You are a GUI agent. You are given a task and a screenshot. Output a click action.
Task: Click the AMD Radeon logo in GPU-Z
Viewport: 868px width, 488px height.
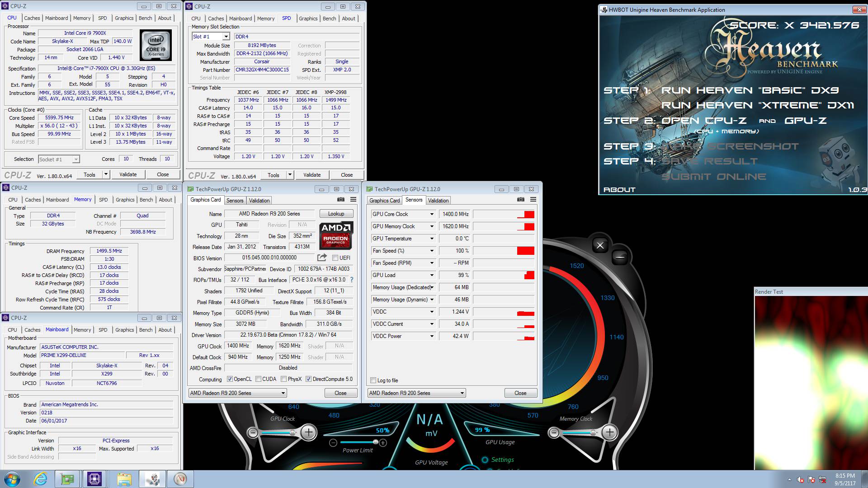click(x=336, y=235)
